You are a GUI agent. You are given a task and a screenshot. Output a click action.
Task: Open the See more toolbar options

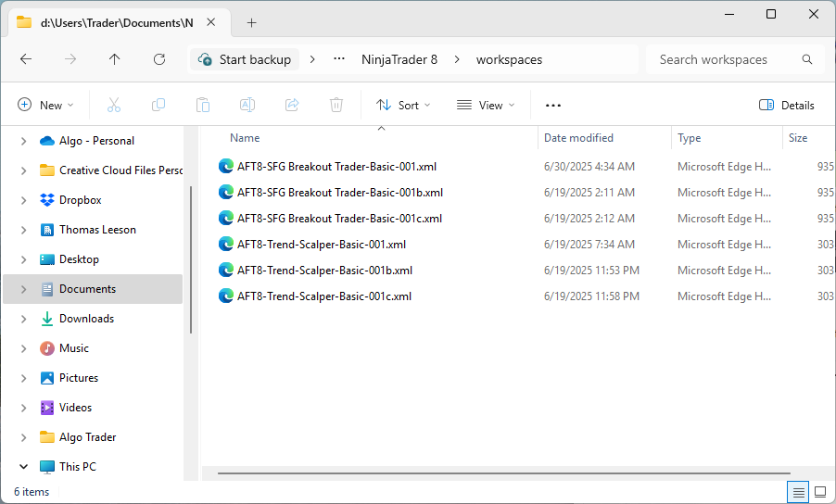(x=553, y=106)
